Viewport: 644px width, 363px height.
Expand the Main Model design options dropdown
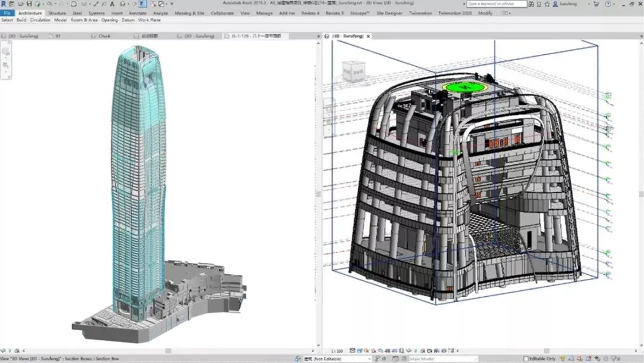(444, 359)
